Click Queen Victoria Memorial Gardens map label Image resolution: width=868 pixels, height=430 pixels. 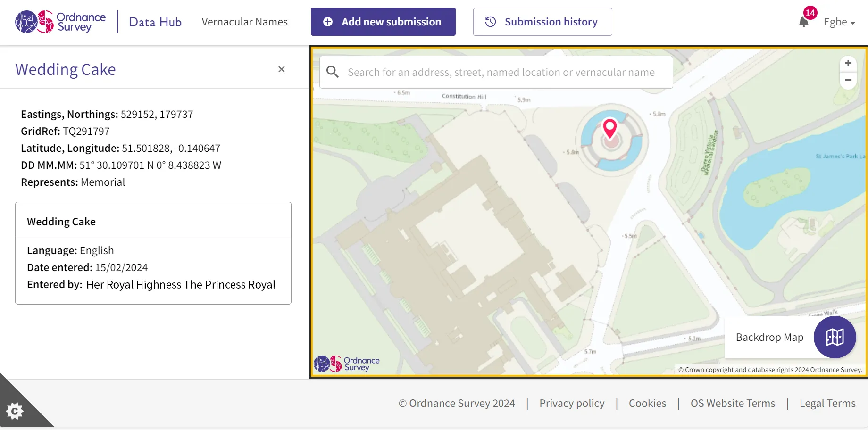coord(709,153)
